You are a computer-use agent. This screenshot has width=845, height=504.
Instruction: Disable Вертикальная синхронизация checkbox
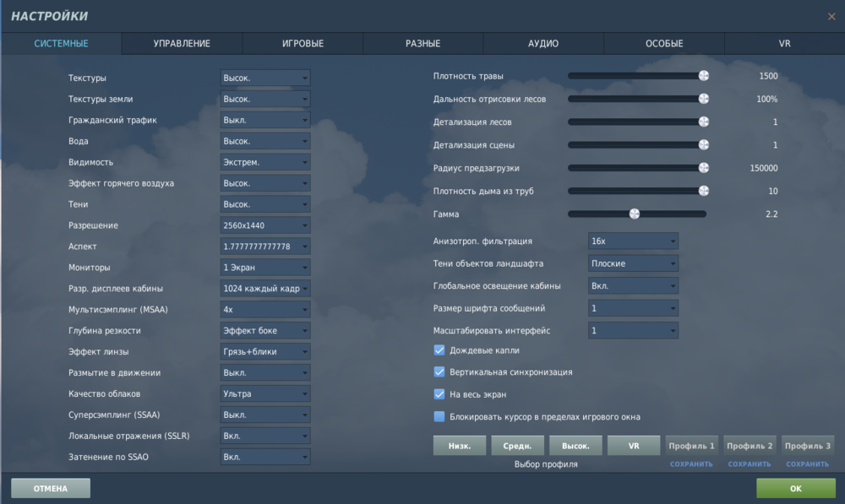pos(439,372)
